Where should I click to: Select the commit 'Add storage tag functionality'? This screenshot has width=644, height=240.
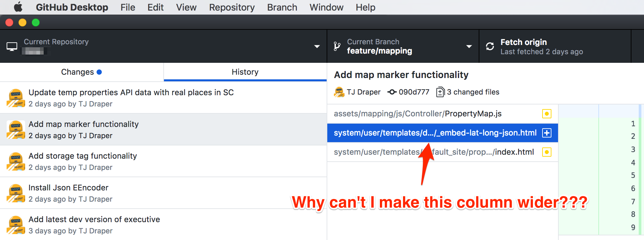click(x=163, y=161)
